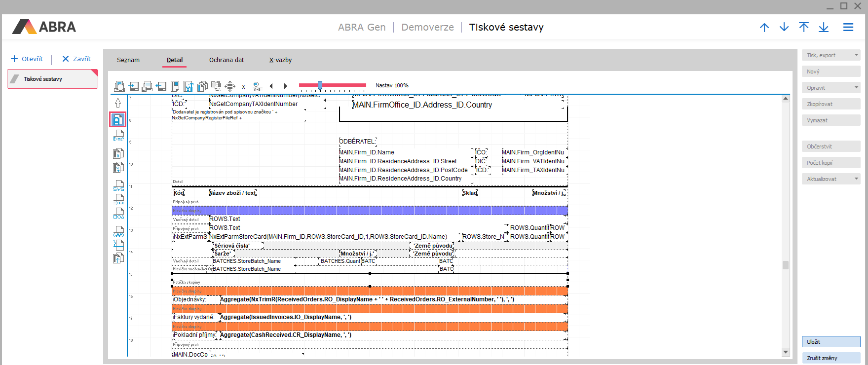868x365 pixels.
Task: Select the arrow pointer tool in side palette
Action: (x=118, y=103)
